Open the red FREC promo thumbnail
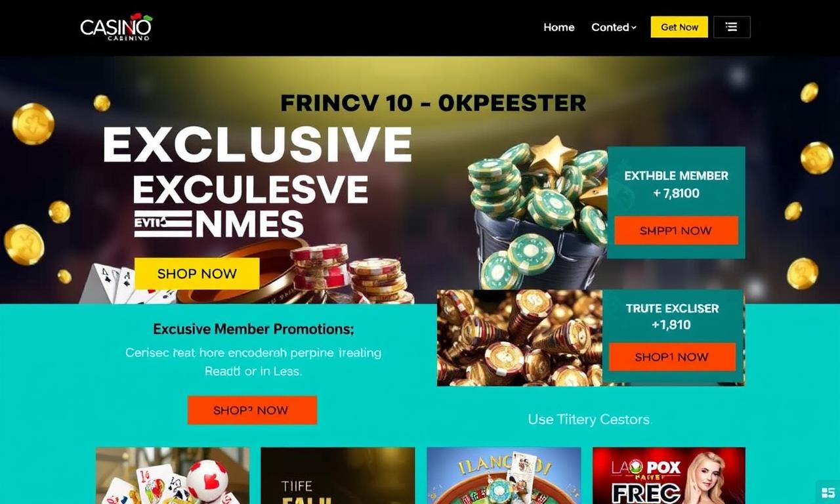This screenshot has width=840, height=504. (x=669, y=475)
